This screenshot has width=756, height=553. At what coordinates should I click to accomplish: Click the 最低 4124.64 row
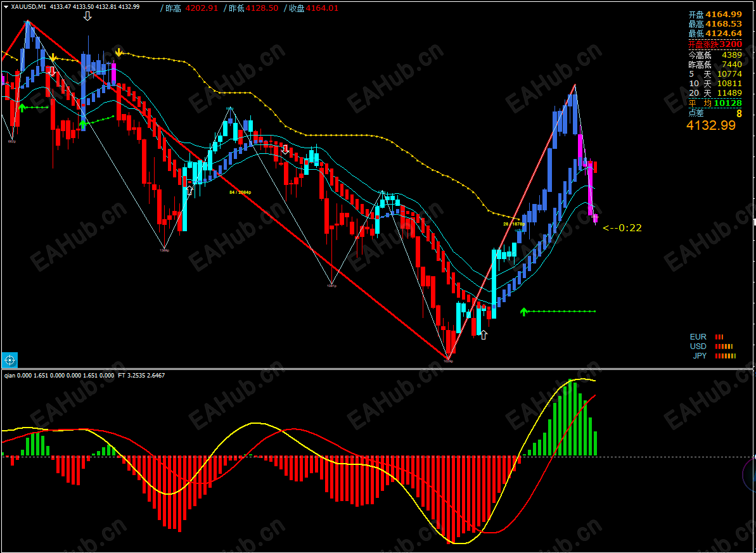click(x=715, y=34)
